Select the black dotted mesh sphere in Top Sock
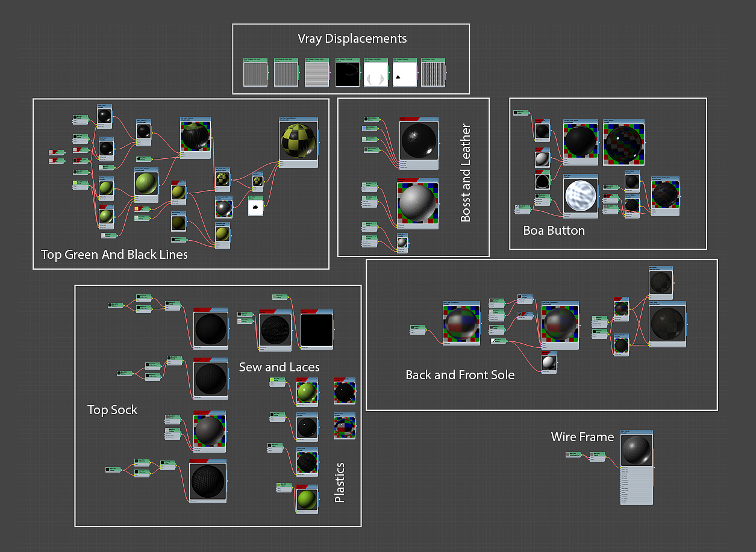 (208, 481)
